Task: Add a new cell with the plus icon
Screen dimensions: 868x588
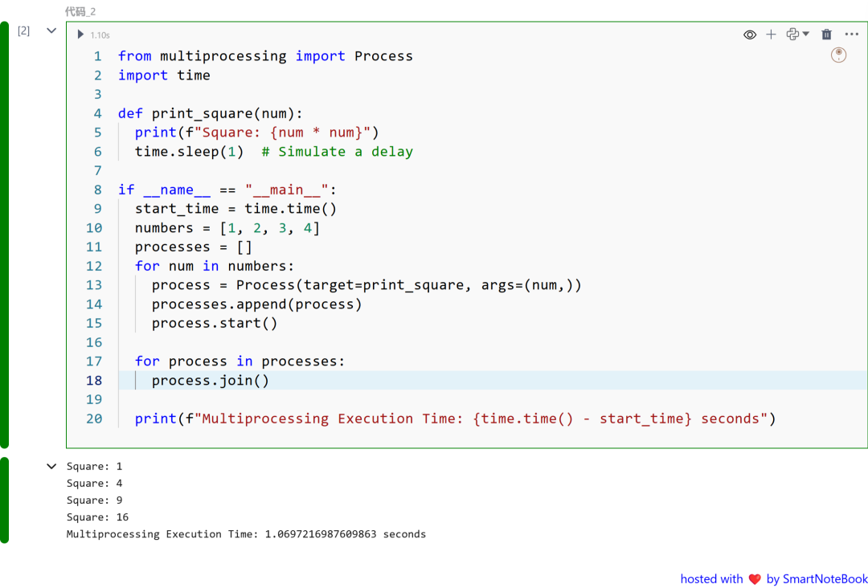Action: click(x=771, y=35)
